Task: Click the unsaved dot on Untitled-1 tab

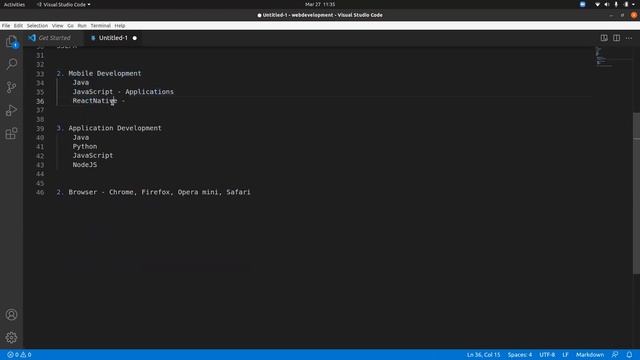Action: (135, 38)
